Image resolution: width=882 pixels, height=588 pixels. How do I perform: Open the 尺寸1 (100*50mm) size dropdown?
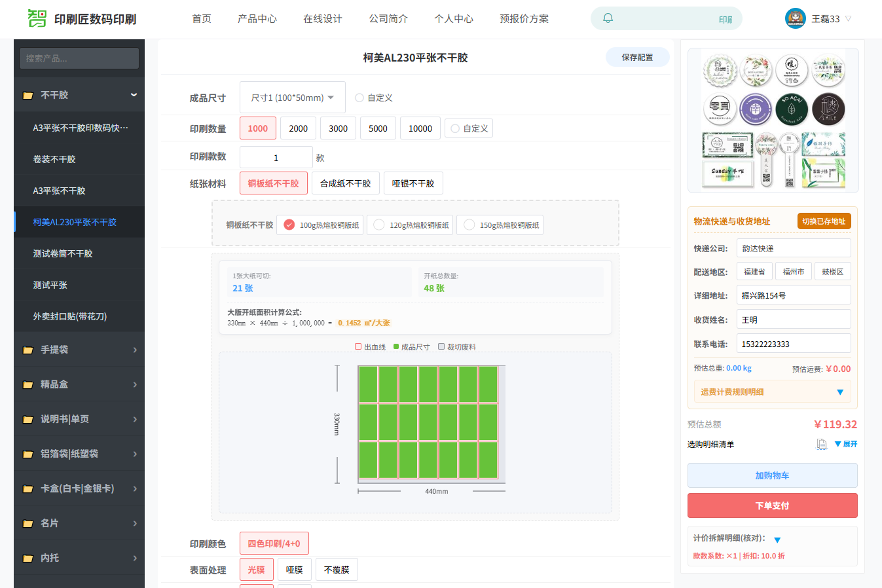coord(292,98)
